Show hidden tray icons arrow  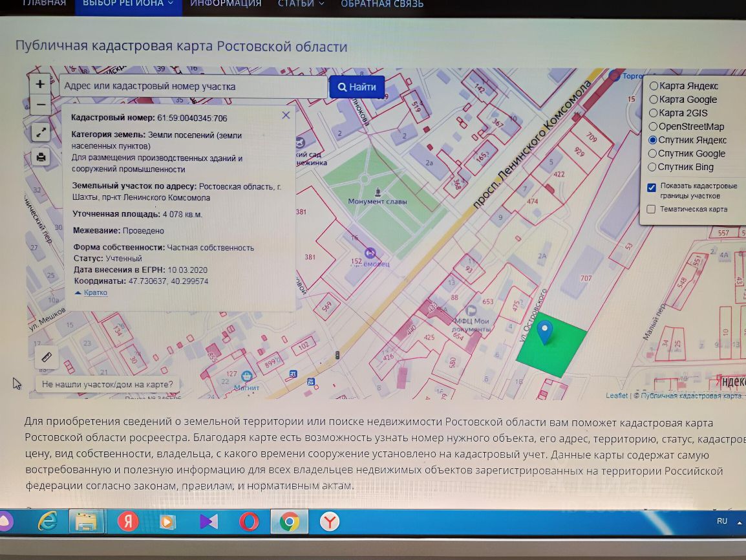(740, 522)
